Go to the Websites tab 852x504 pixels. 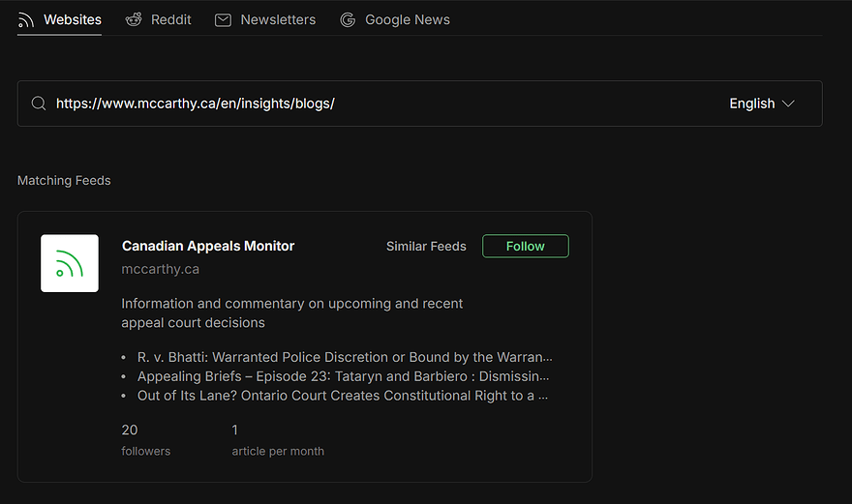(x=73, y=19)
